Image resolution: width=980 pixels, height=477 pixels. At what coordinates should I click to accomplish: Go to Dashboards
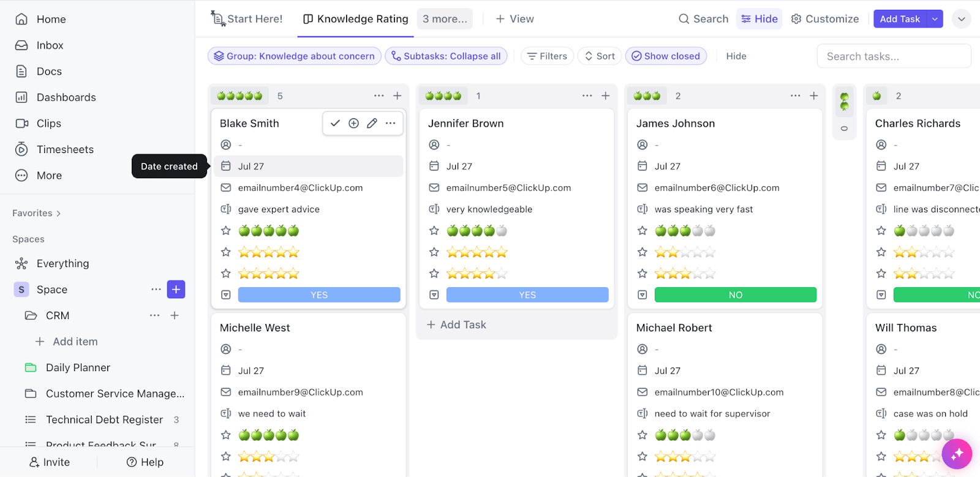pos(66,97)
